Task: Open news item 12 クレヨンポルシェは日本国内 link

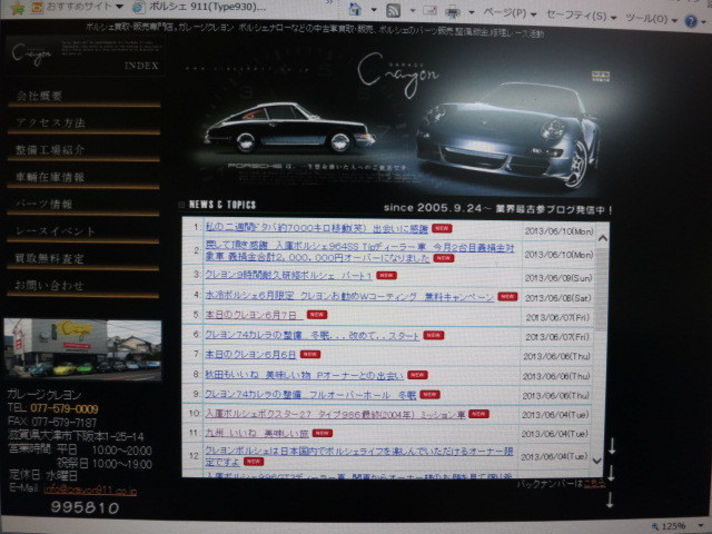Action: click(359, 456)
